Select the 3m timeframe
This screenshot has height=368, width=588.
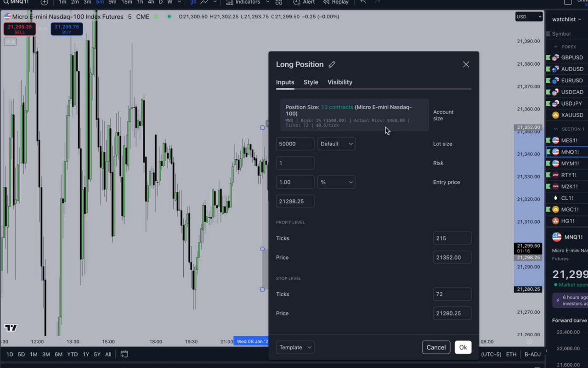click(x=87, y=2)
